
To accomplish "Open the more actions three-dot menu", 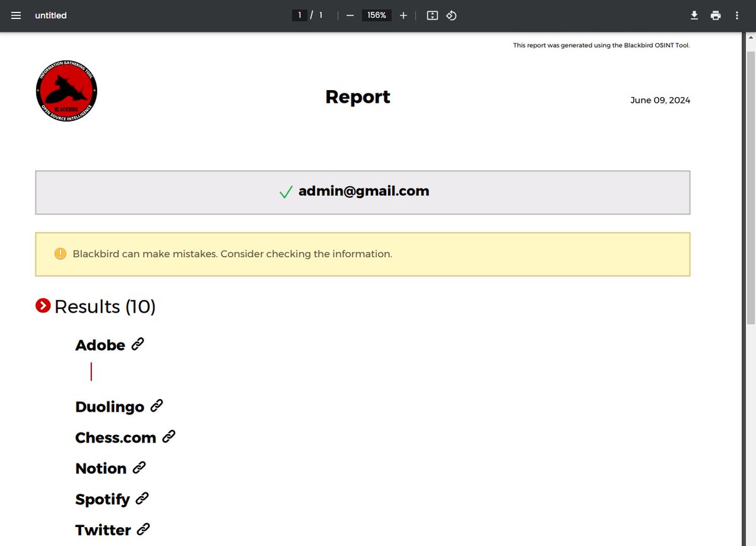I will (x=737, y=15).
